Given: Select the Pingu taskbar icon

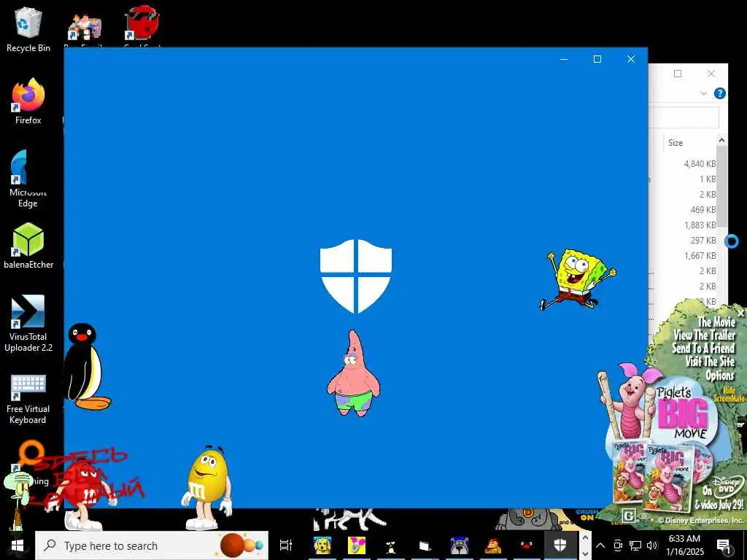Looking at the screenshot, I should pyautogui.click(x=527, y=545).
